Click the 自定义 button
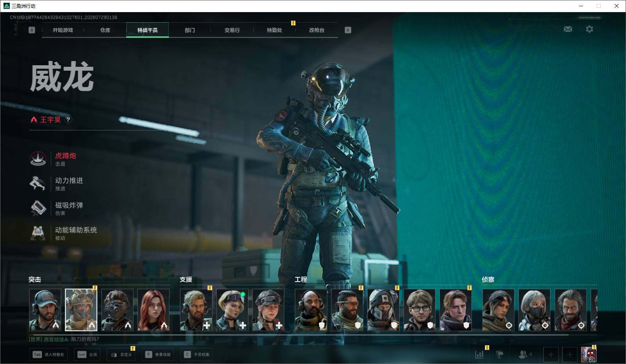Image resolution: width=626 pixels, height=364 pixels. [x=121, y=355]
